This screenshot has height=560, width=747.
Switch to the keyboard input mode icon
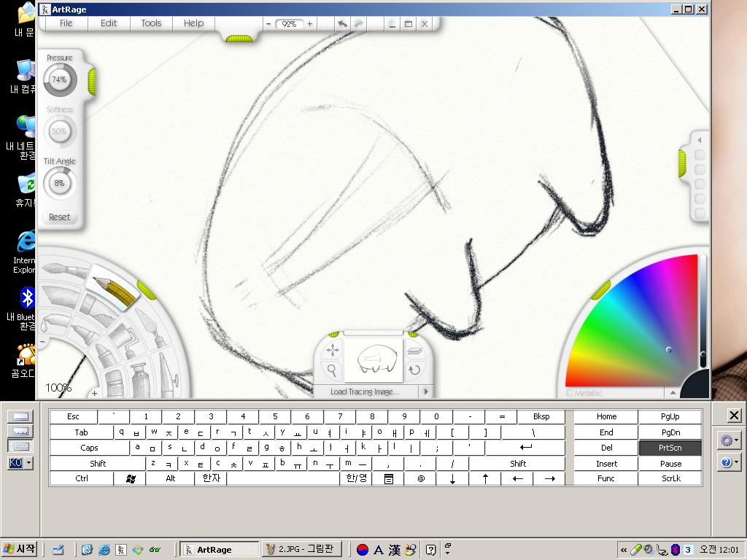21,447
